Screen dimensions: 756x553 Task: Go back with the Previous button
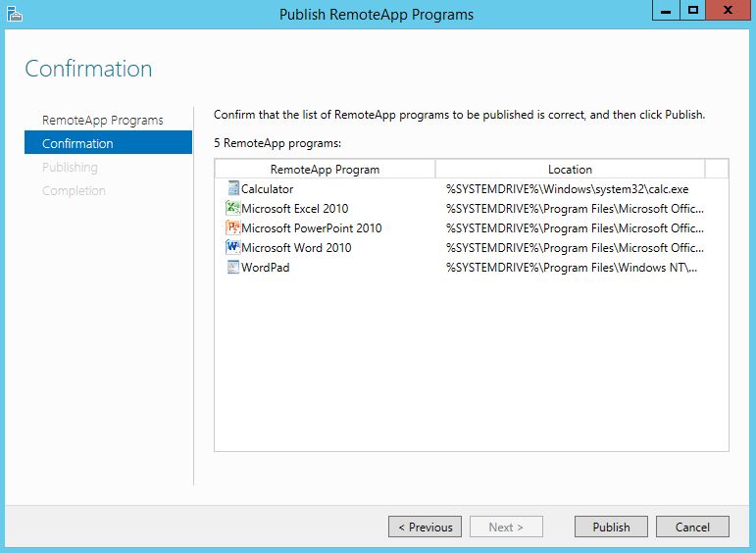click(x=425, y=527)
